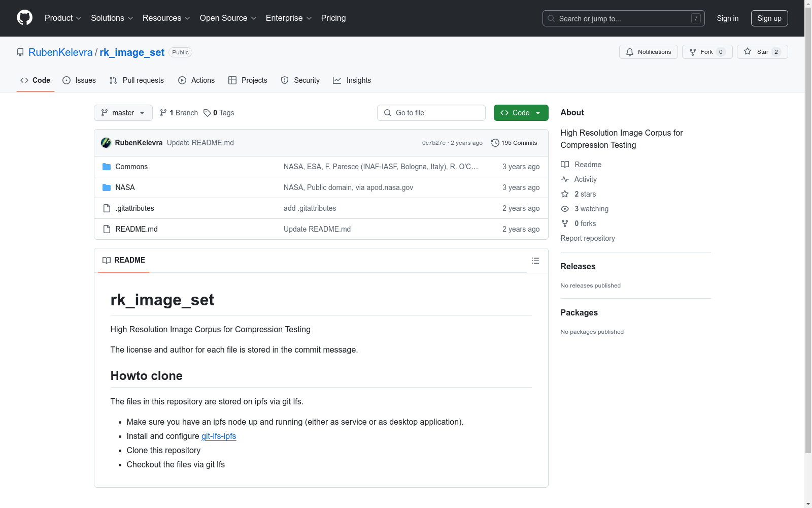812x508 pixels.
Task: Open commit hash 0c7b27e
Action: tap(434, 143)
